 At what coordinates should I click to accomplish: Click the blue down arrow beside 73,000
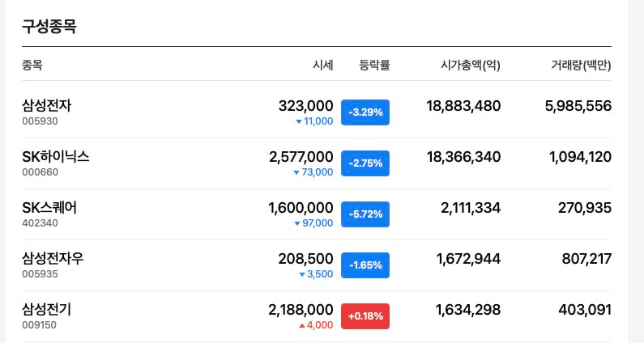296,172
